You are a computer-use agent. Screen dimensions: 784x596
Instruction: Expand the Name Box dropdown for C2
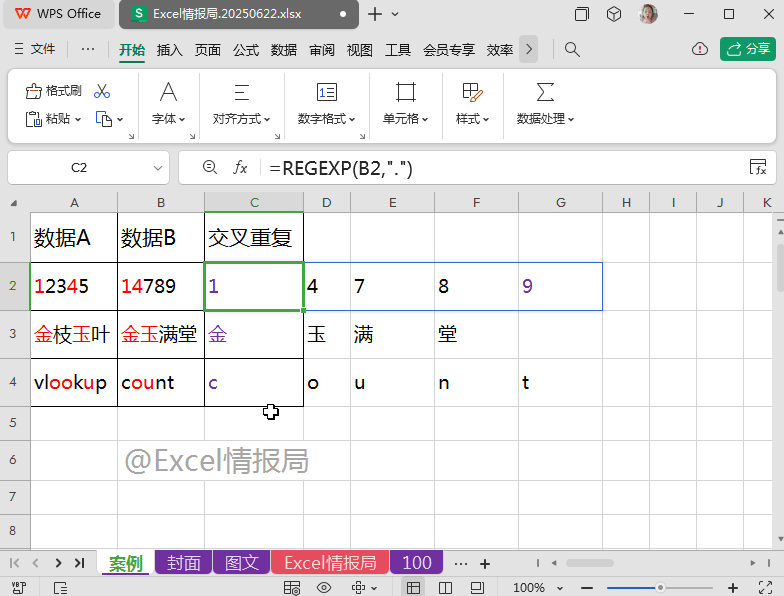tap(158, 168)
